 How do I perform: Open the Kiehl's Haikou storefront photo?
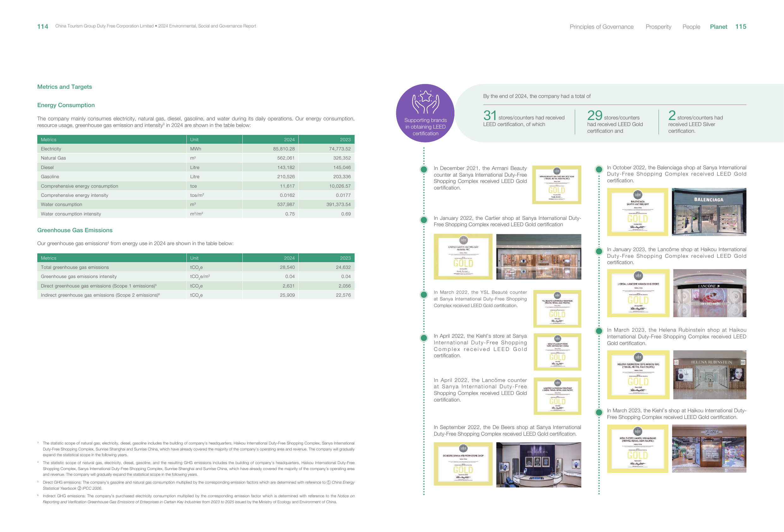point(709,449)
